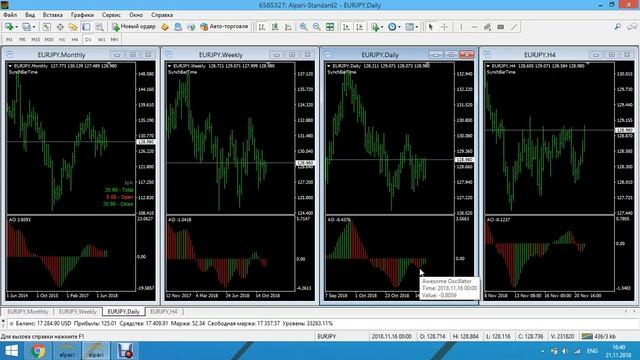Select the crosshair tool
The image size is (640, 360).
[444, 27]
